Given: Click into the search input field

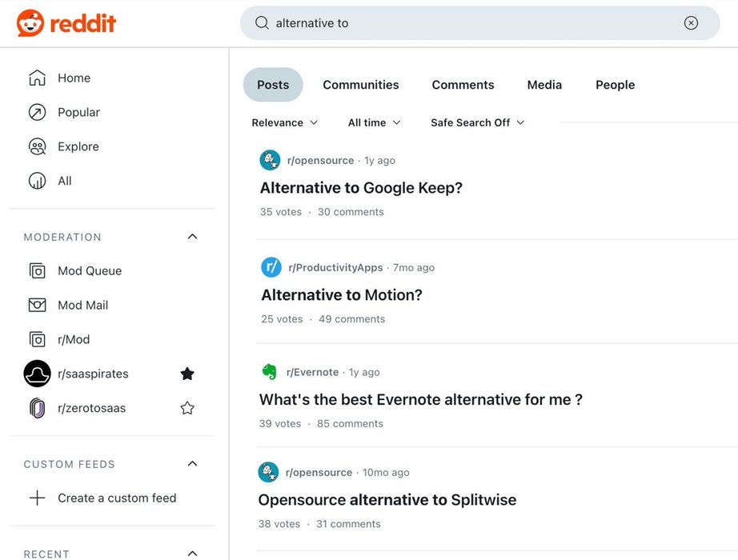Looking at the screenshot, I should 472,23.
